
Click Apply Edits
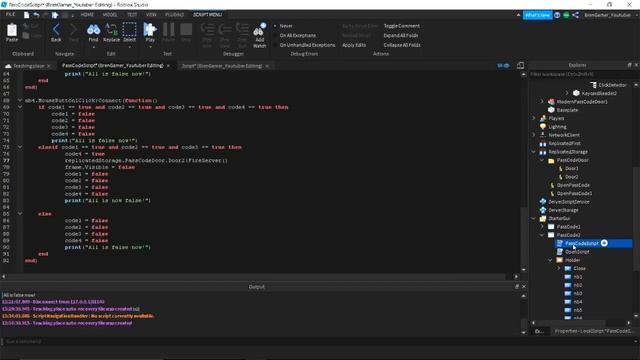pyautogui.click(x=354, y=45)
